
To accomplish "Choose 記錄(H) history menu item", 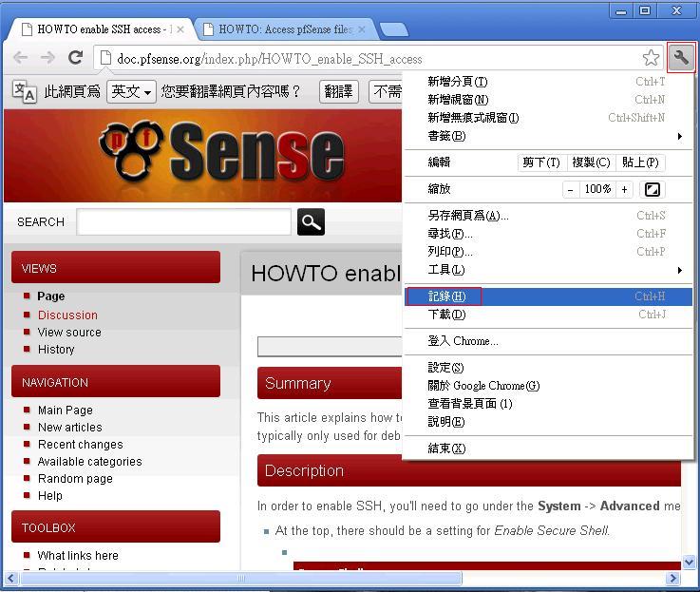I will tap(549, 296).
